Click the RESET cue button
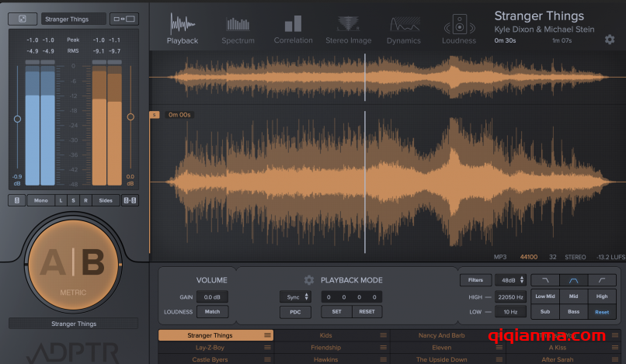 (x=367, y=312)
